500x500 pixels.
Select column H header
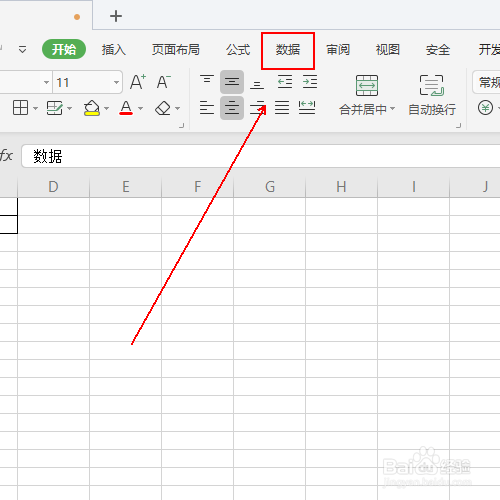(341, 187)
